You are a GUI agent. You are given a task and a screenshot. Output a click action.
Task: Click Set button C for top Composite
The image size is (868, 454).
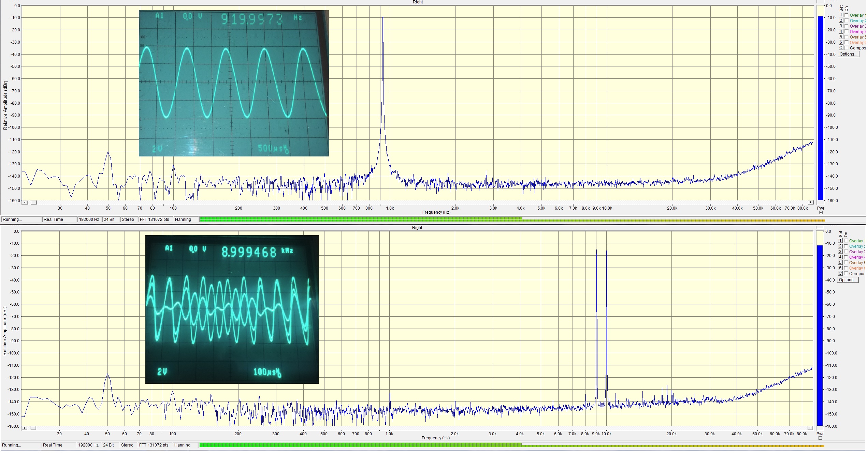tap(841, 48)
